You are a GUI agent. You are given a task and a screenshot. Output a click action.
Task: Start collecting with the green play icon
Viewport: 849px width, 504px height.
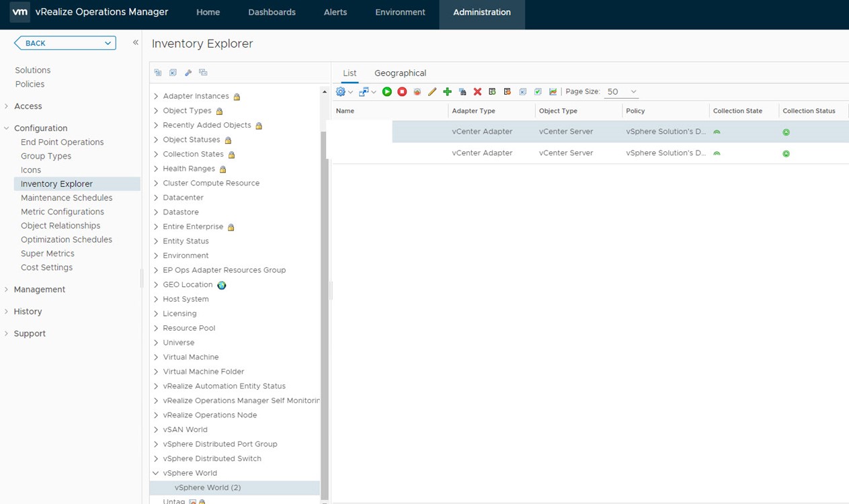(x=387, y=92)
